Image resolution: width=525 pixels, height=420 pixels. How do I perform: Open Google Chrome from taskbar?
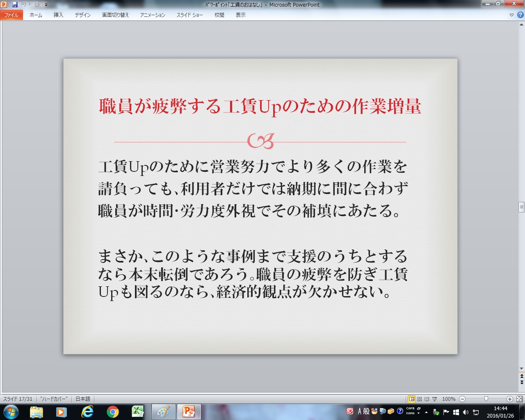tap(112, 412)
